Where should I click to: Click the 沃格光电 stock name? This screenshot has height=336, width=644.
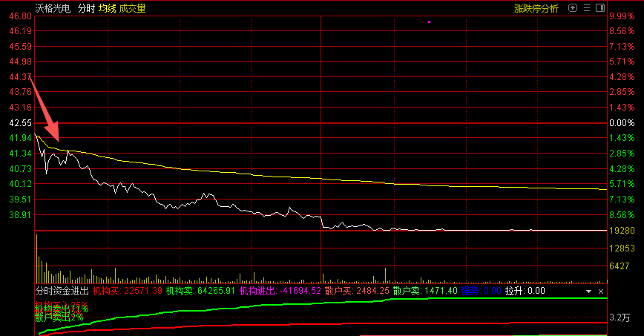[53, 8]
